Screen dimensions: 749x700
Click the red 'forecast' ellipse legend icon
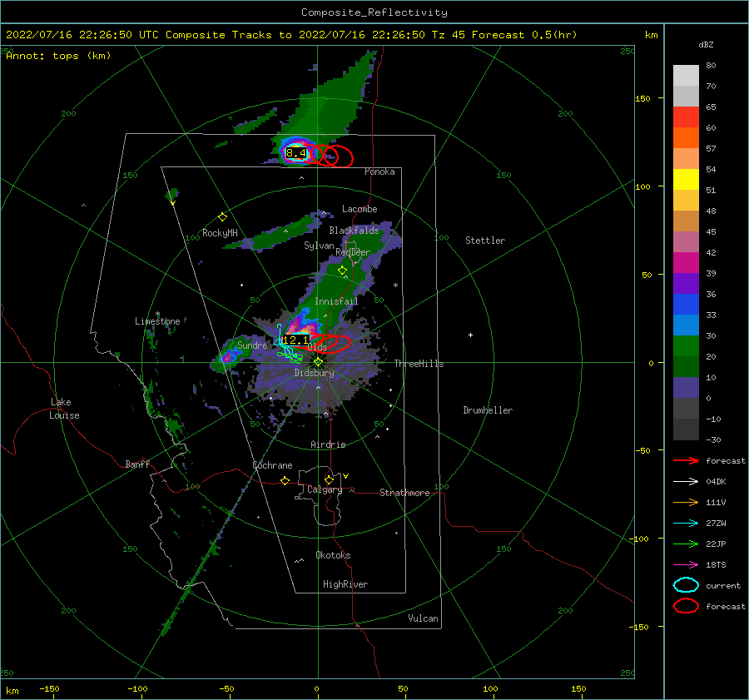[x=686, y=606]
